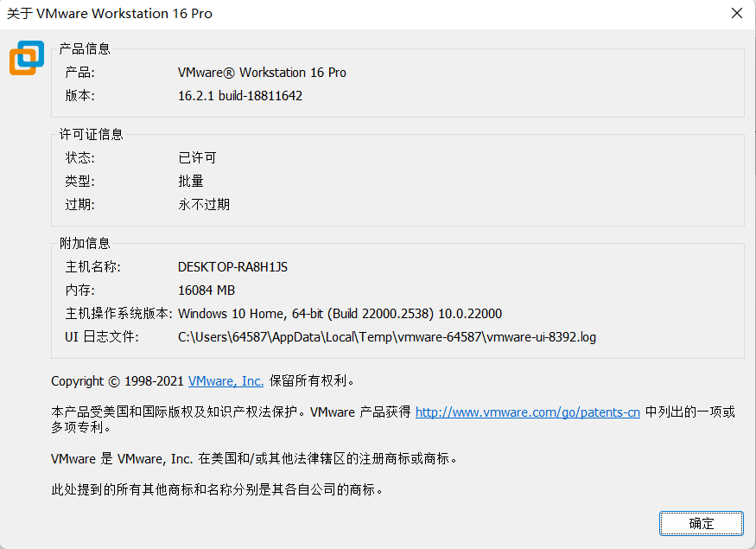Click the UI 日志文件 label
Screen dimensions: 756x549
[101, 337]
